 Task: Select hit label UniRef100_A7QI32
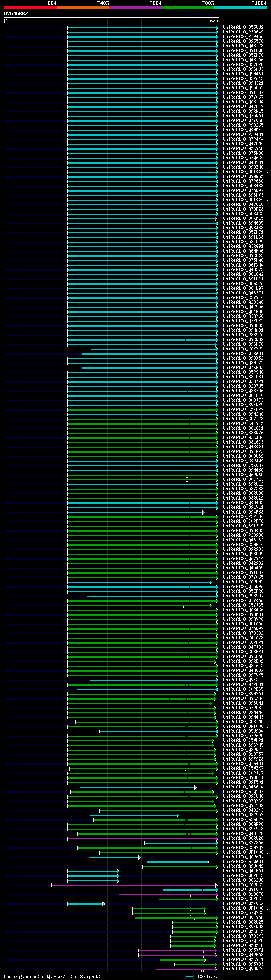point(243,633)
